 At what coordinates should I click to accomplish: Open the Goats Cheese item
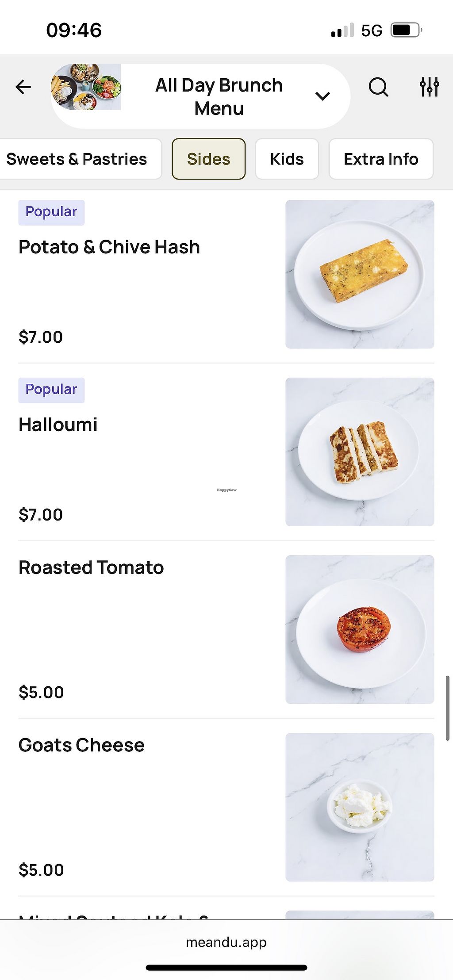pos(81,746)
